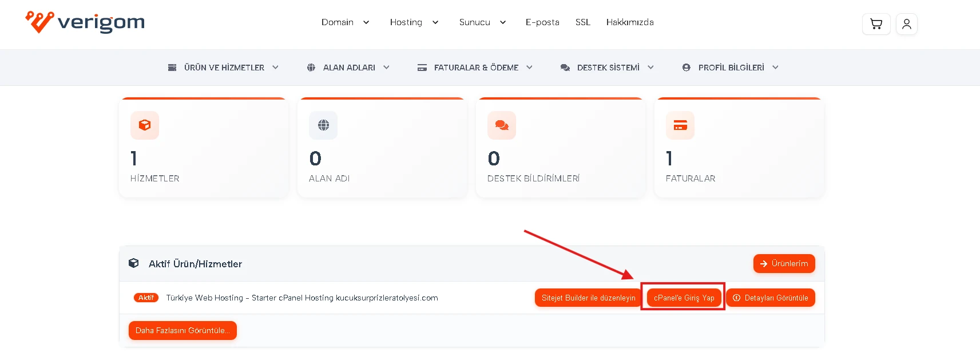
Task: Open the DESTEK BİLDİRİMLERİ summary card
Action: [x=561, y=148]
